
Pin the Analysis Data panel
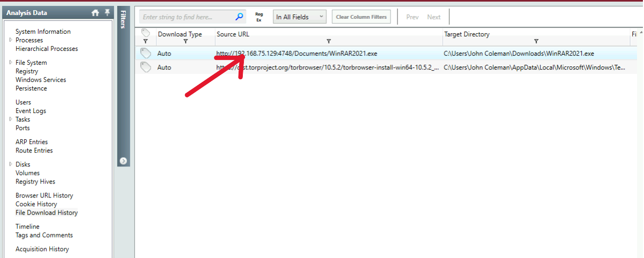point(106,13)
